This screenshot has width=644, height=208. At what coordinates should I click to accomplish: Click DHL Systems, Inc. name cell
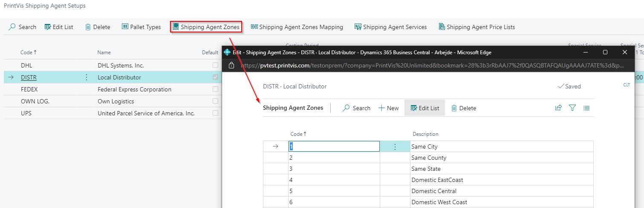121,65
